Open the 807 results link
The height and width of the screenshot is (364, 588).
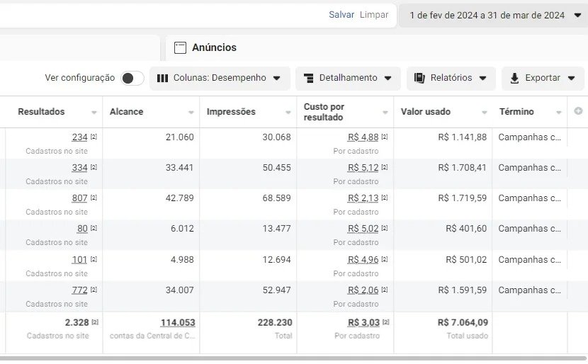pyautogui.click(x=79, y=198)
